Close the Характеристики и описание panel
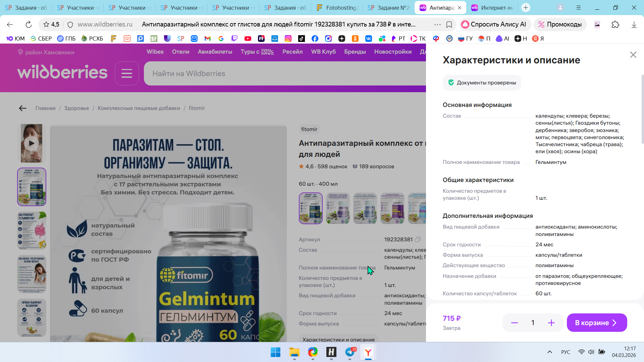This screenshot has width=644, height=362. (x=633, y=55)
